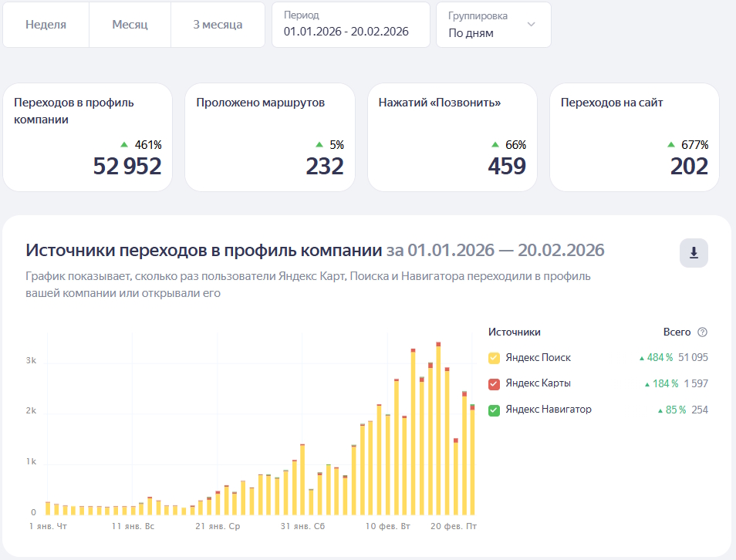Click the 1k y-axis label
736x560 pixels.
(x=31, y=461)
